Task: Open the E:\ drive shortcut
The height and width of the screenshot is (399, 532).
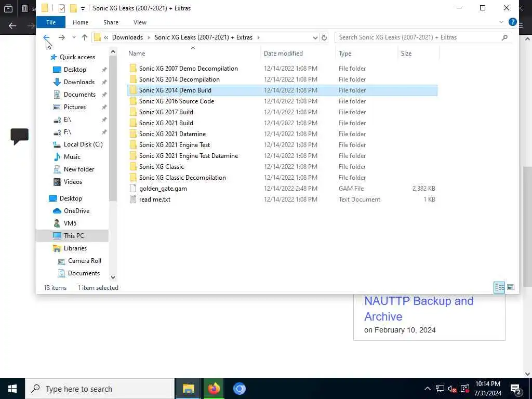Action: pyautogui.click(x=67, y=119)
